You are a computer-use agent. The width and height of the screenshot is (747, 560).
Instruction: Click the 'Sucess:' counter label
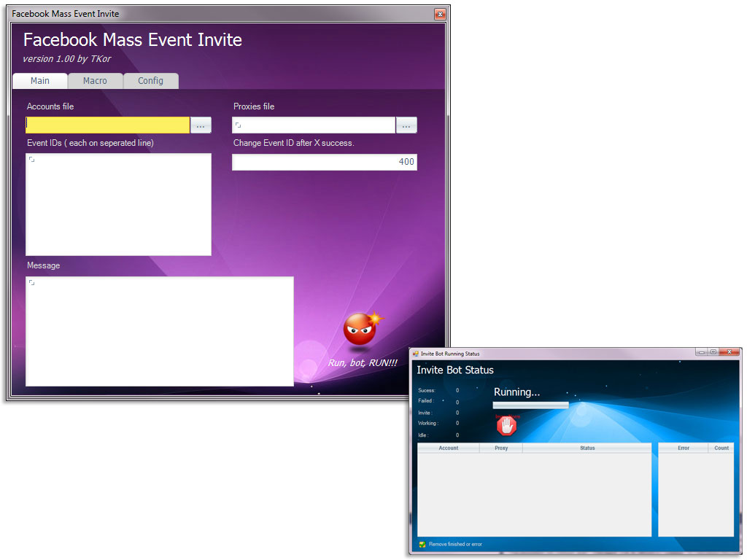point(427,391)
